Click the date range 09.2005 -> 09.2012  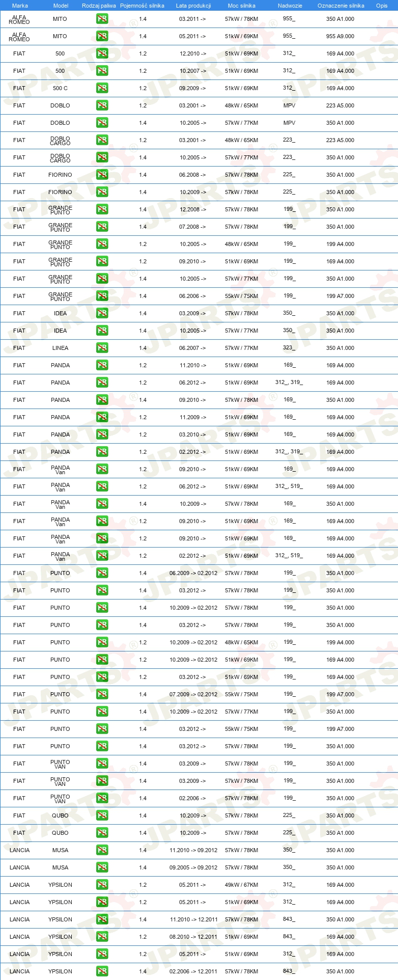click(193, 867)
